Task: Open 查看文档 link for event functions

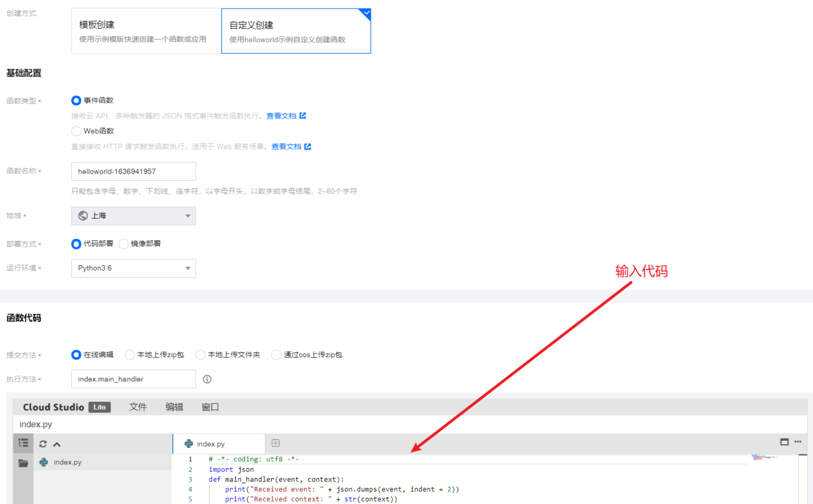Action: 281,116
